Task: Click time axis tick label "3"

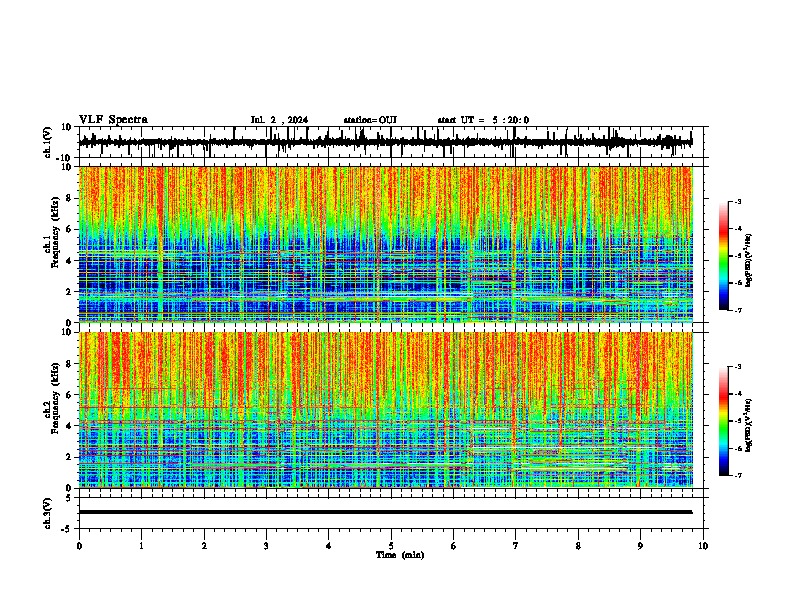Action: [x=266, y=546]
